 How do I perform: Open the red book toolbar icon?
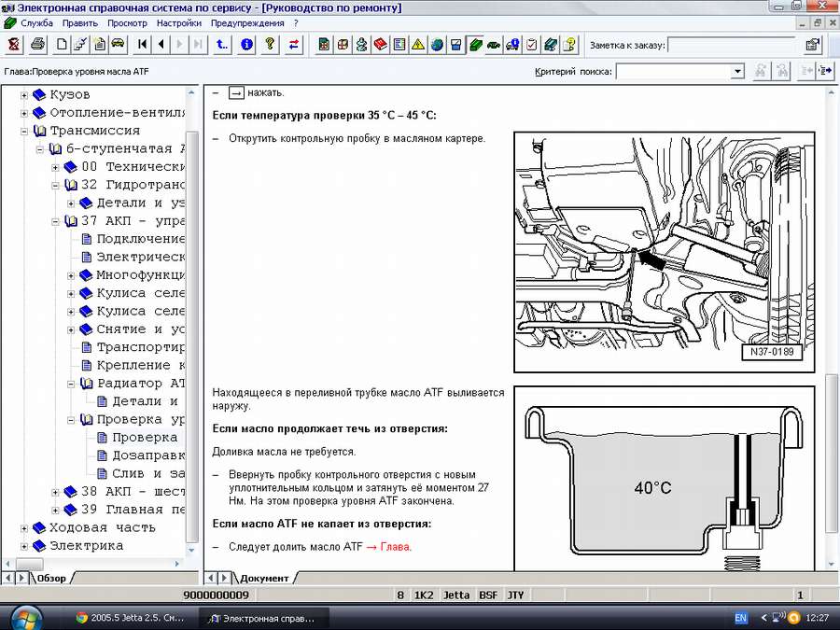click(x=381, y=45)
